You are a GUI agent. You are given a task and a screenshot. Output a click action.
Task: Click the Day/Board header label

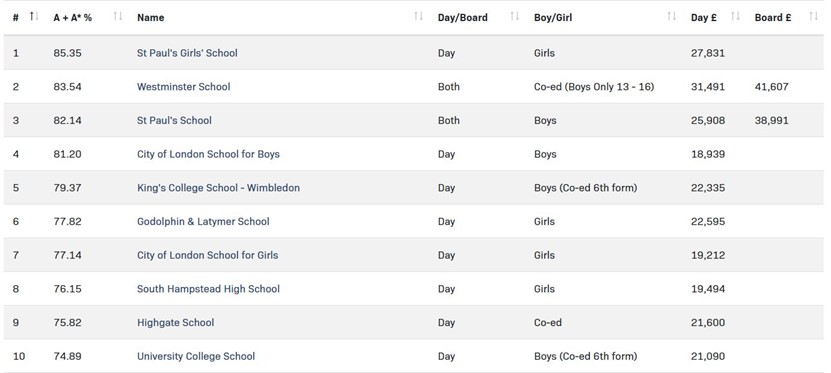(x=463, y=17)
